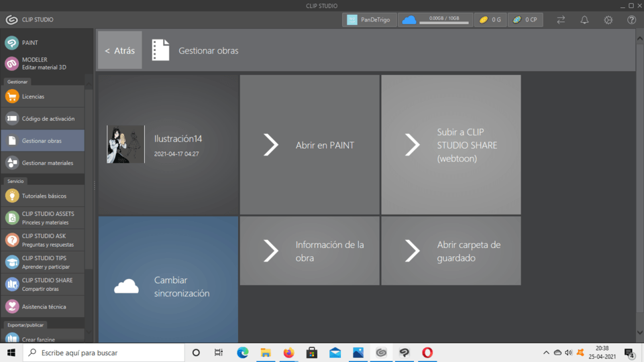The width and height of the screenshot is (644, 362).
Task: Open CLIP STUDIO TIPS learning section
Action: click(x=43, y=262)
